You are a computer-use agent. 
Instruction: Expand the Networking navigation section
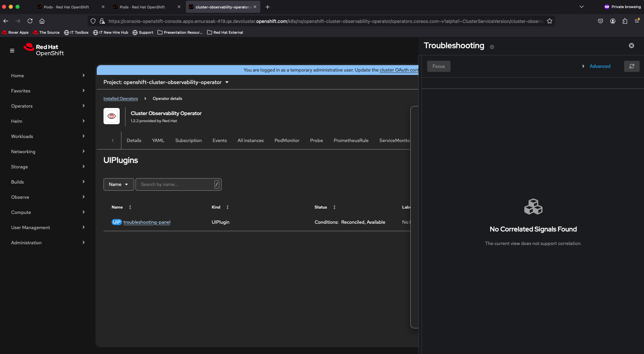(x=48, y=152)
